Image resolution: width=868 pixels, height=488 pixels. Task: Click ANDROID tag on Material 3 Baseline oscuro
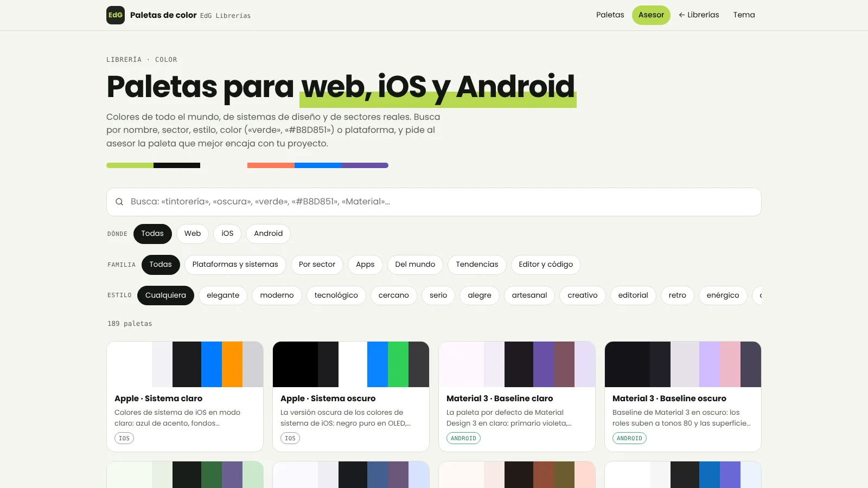point(629,438)
